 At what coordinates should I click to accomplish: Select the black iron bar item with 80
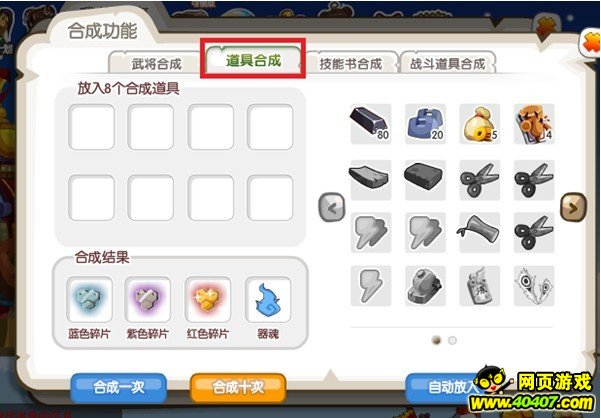pyautogui.click(x=371, y=124)
